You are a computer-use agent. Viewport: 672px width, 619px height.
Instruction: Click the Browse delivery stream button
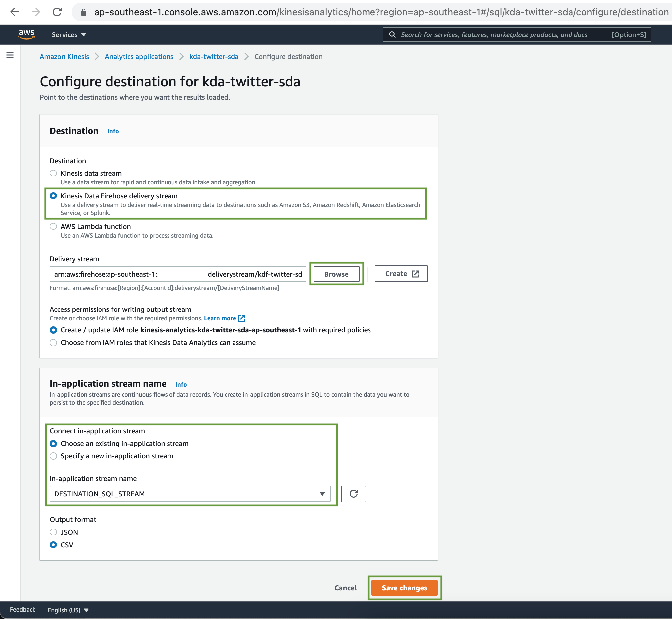point(336,274)
